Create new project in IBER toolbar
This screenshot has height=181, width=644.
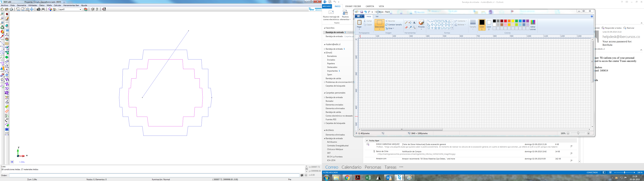coord(2,9)
